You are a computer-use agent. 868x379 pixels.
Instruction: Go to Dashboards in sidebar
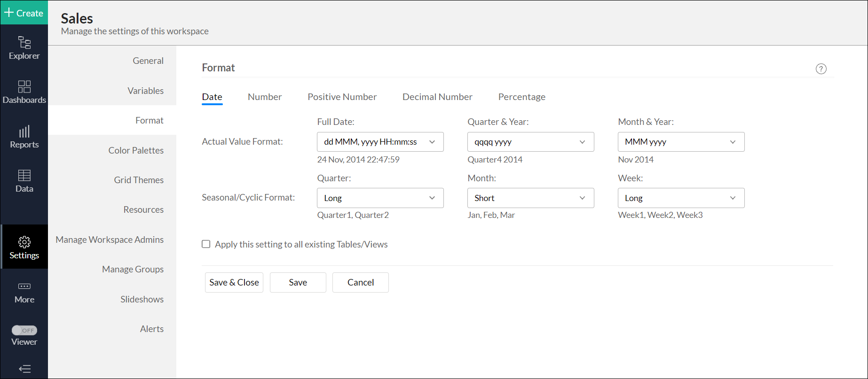24,87
